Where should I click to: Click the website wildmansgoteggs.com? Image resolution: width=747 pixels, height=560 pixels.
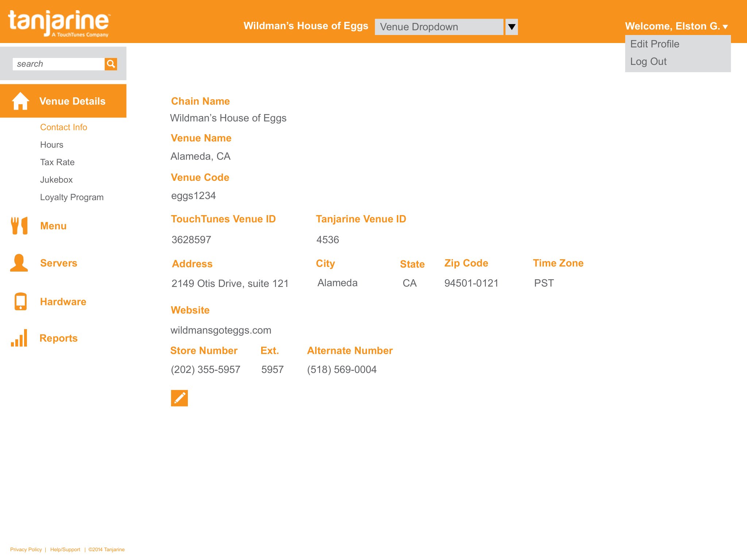point(221,330)
